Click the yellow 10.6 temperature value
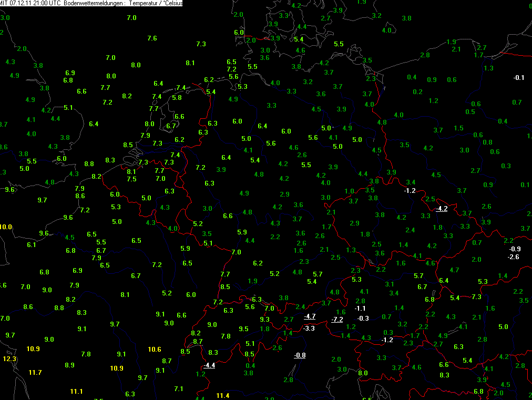532x400 pixels. coord(155,350)
